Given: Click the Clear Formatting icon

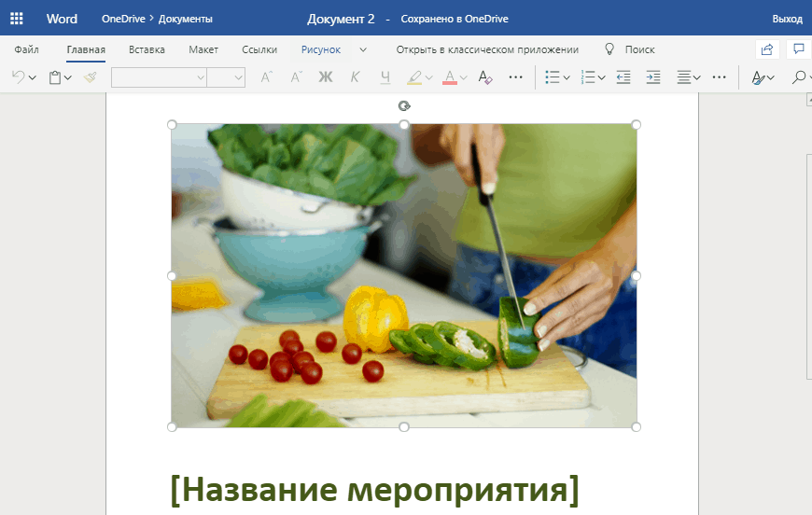Looking at the screenshot, I should coord(484,77).
